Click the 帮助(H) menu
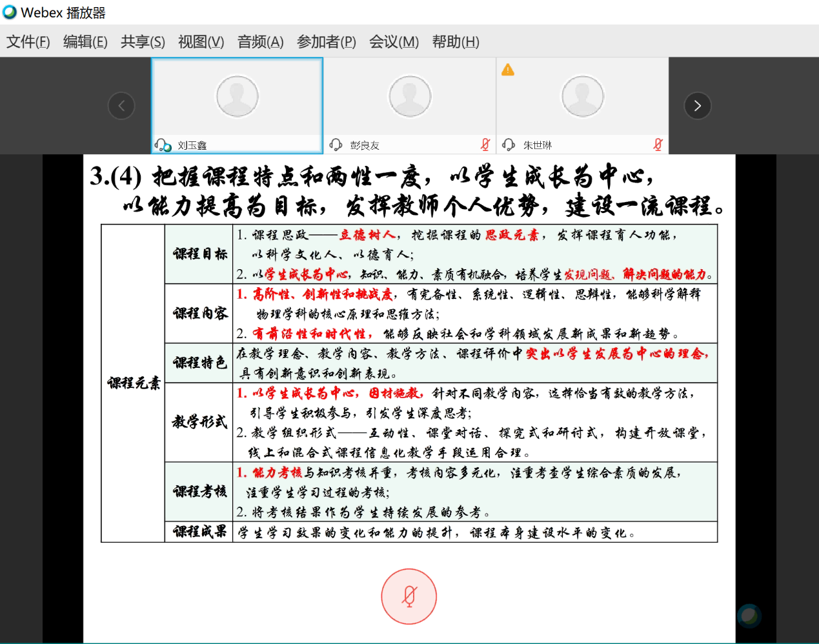The height and width of the screenshot is (644, 819). point(456,42)
